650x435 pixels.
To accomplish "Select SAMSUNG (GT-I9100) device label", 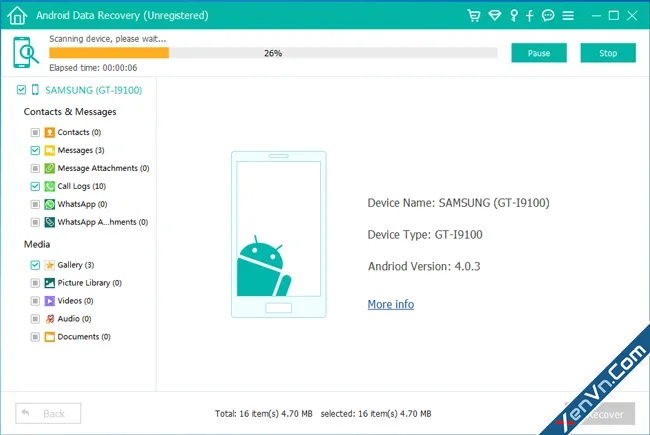I will click(94, 90).
